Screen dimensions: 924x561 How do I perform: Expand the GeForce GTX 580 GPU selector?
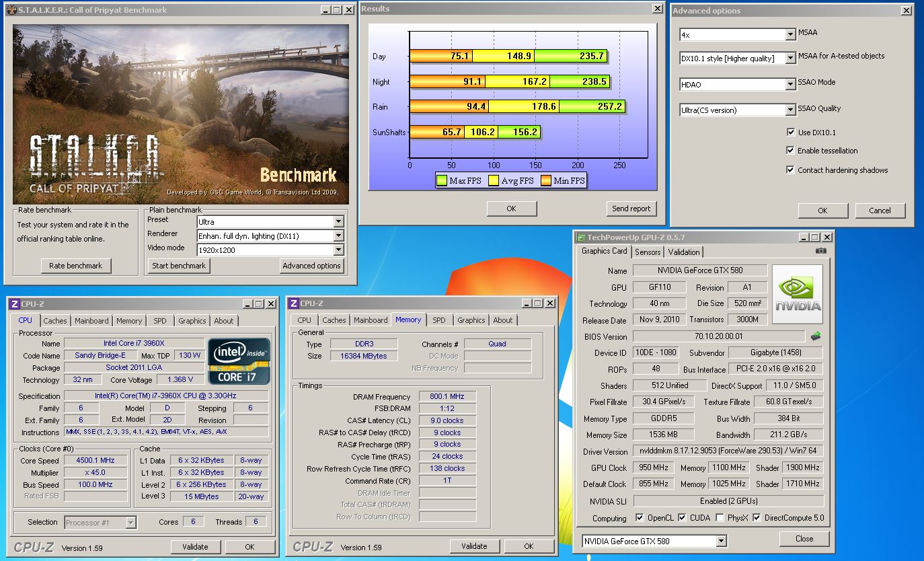pos(721,541)
